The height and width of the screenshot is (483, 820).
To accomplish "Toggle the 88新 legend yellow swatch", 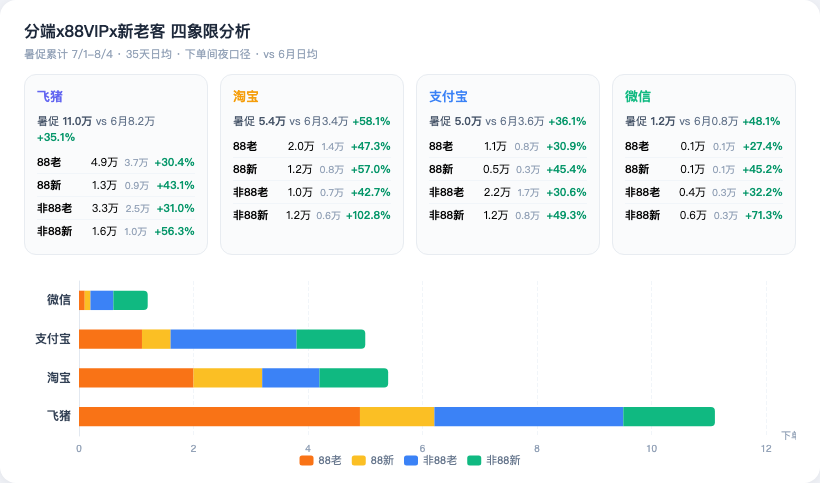I will click(359, 461).
